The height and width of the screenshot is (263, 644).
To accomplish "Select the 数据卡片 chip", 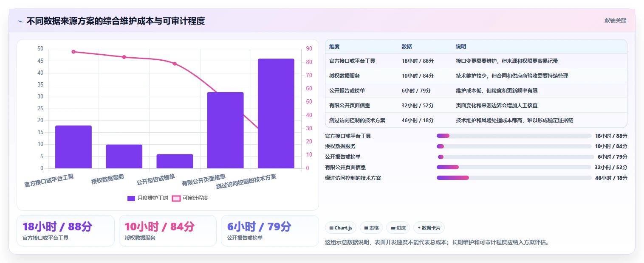I will [x=429, y=228].
